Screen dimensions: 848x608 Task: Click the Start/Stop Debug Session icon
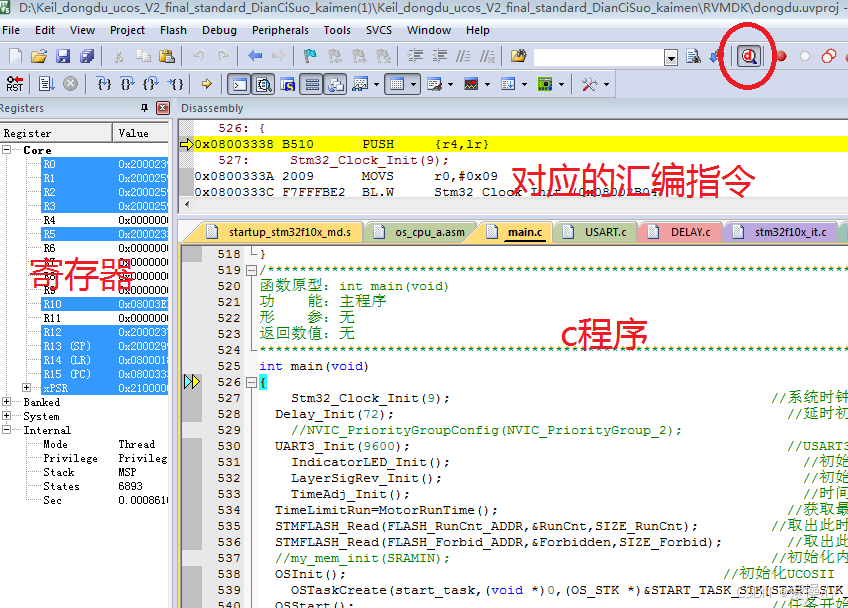coord(749,56)
